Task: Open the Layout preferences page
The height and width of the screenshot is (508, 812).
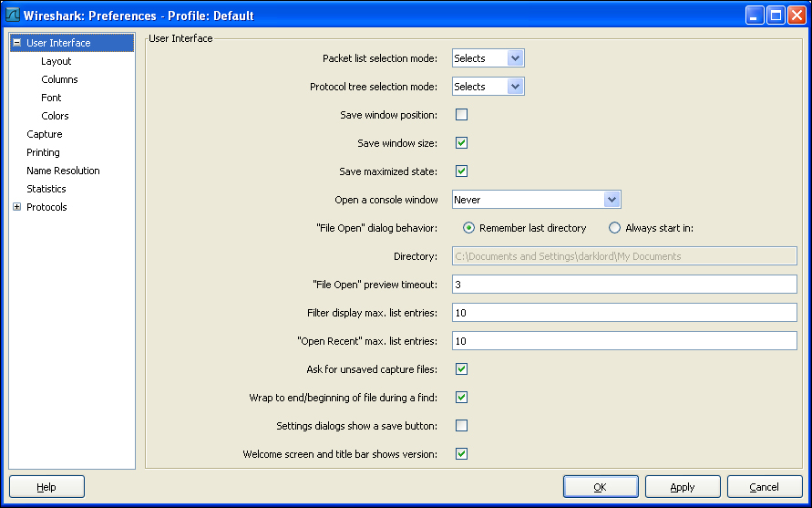Action: [x=57, y=61]
